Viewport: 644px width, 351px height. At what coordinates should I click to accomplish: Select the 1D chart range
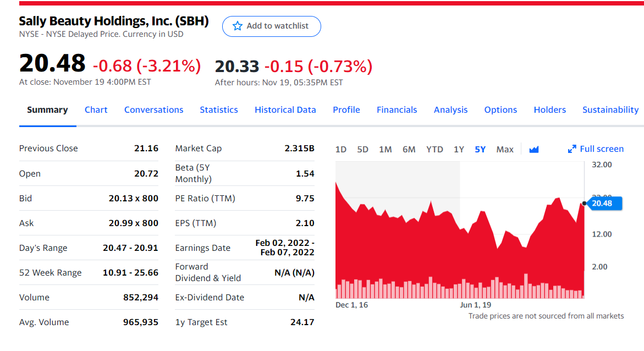point(341,149)
